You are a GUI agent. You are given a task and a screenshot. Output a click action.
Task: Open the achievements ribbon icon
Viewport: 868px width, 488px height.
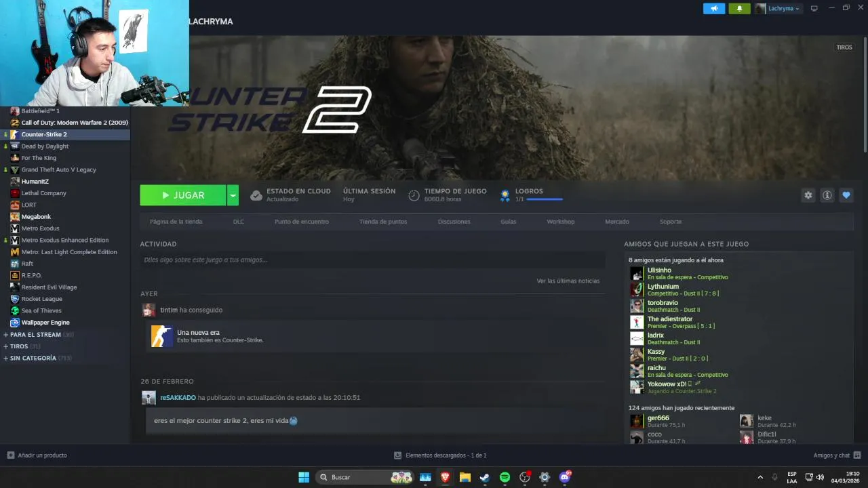[505, 195]
